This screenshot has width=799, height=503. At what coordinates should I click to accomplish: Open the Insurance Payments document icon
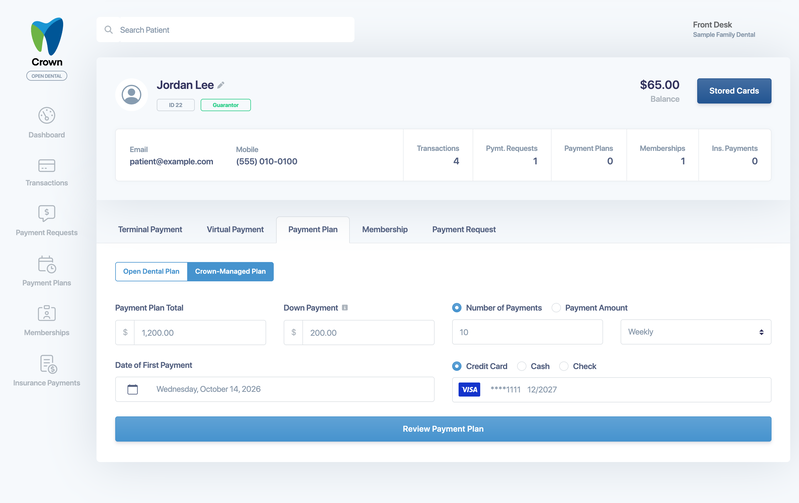pos(48,364)
